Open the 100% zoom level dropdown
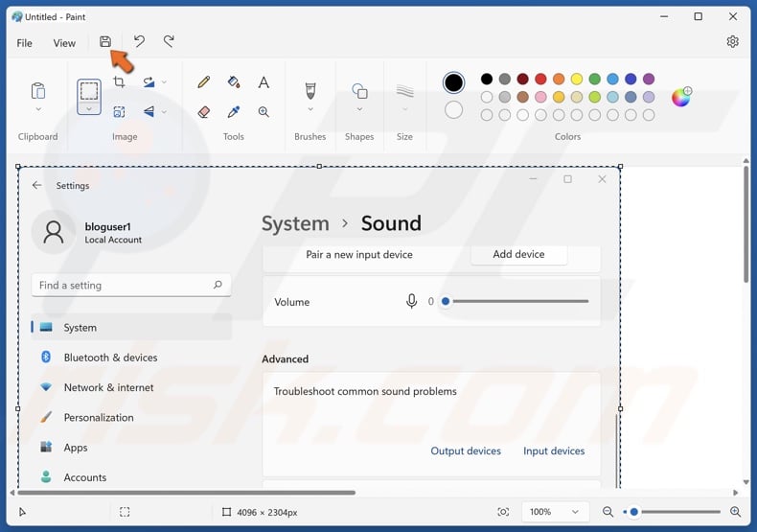 [x=554, y=512]
